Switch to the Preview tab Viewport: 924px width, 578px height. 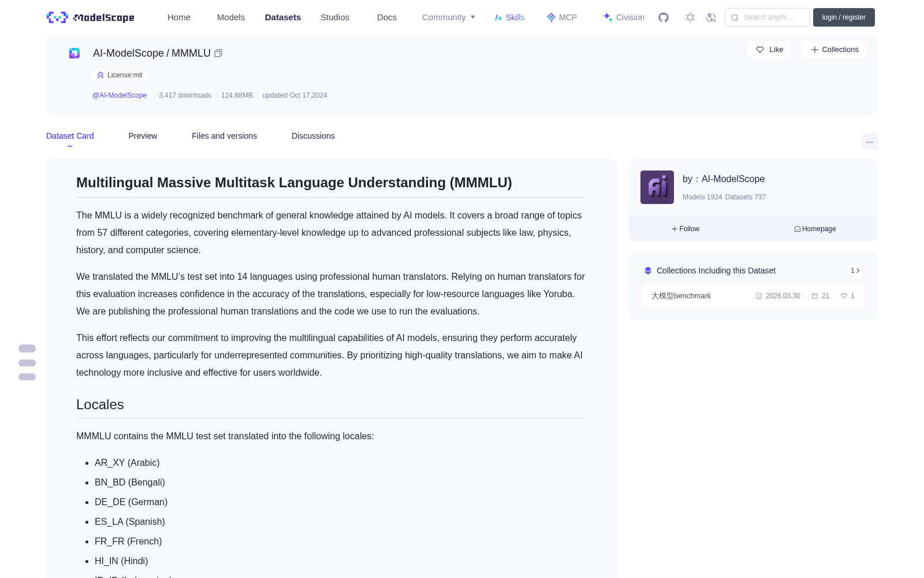[x=143, y=136]
